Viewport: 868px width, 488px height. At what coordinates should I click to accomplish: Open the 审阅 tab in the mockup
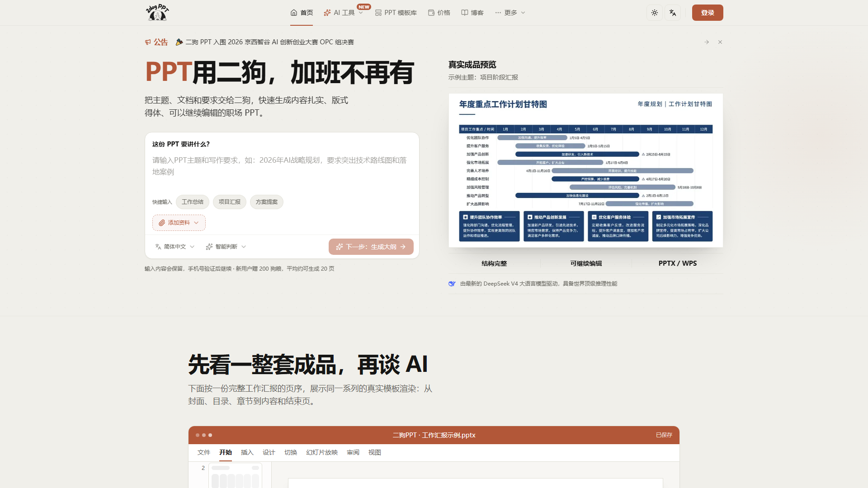click(x=353, y=452)
